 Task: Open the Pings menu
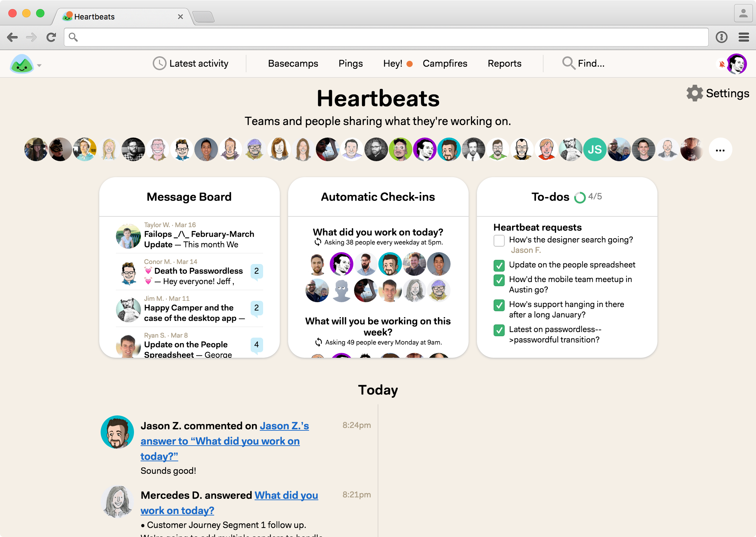pos(351,64)
